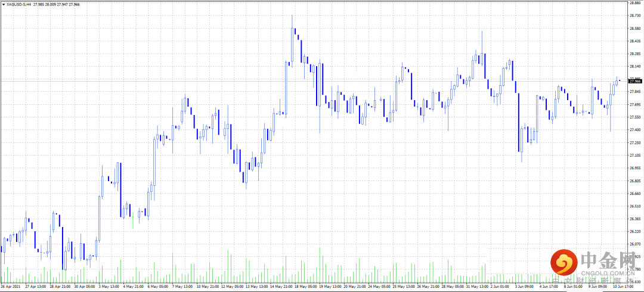Click the 30 Apr 05:00 time label
This screenshot has height=292, width=644.
click(x=85, y=285)
